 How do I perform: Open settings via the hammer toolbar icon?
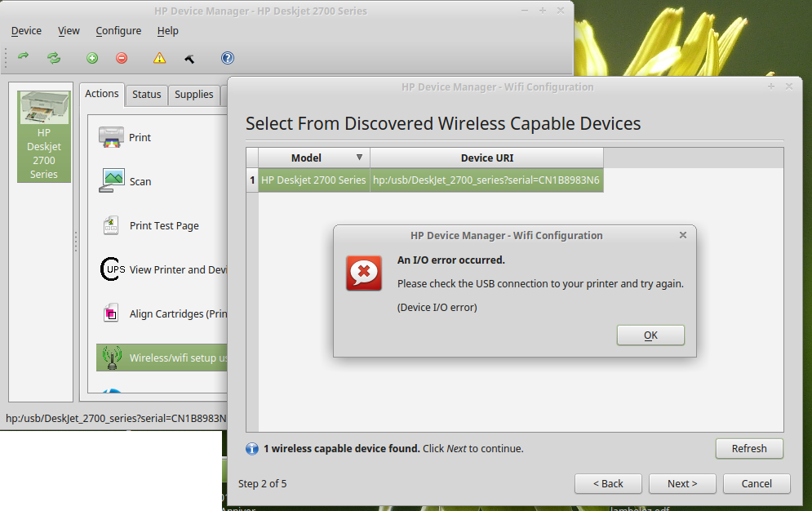(x=189, y=58)
